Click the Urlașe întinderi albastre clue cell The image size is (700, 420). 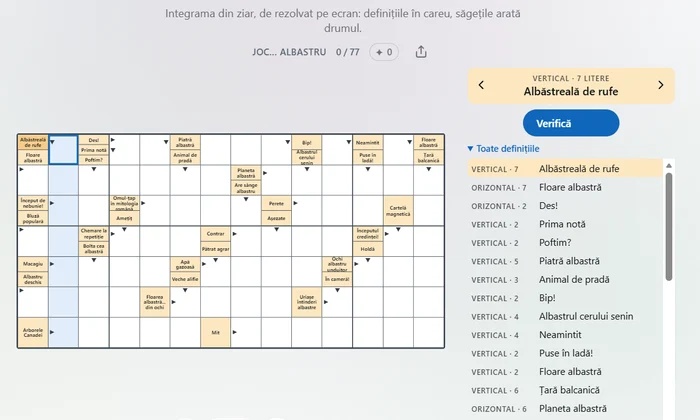307,302
